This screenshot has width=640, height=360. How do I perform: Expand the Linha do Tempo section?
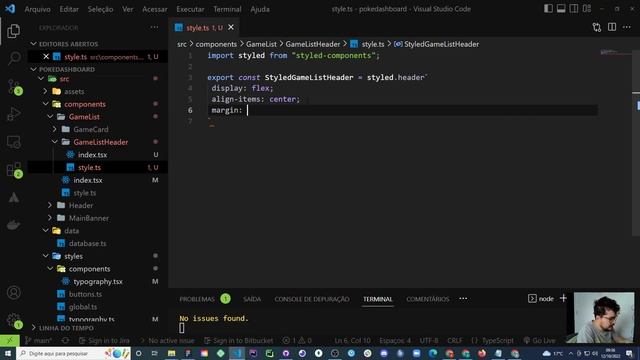pos(33,328)
